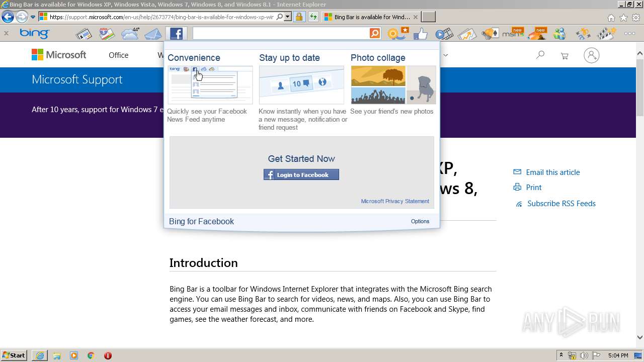Click the Stay up to date thumbnail
Image resolution: width=644 pixels, height=362 pixels.
(x=301, y=85)
